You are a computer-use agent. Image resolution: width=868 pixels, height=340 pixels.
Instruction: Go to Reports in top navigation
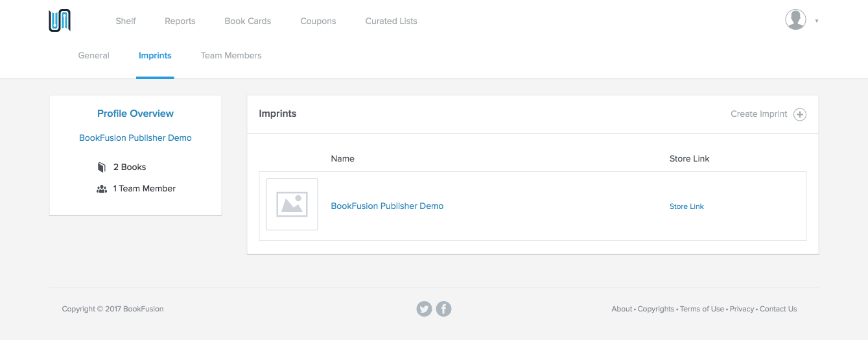[x=180, y=21]
